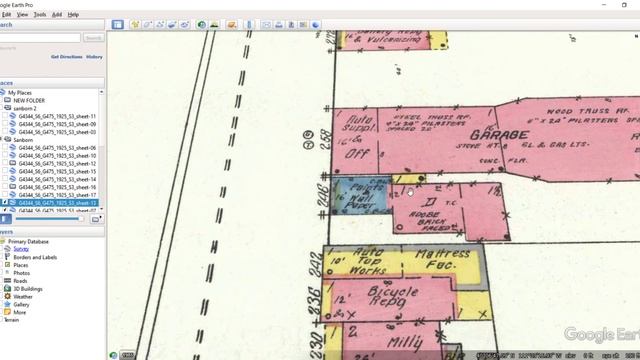Toggle checkbox for sheet-09 overlay
This screenshot has width=640, height=360.
click(x=5, y=124)
